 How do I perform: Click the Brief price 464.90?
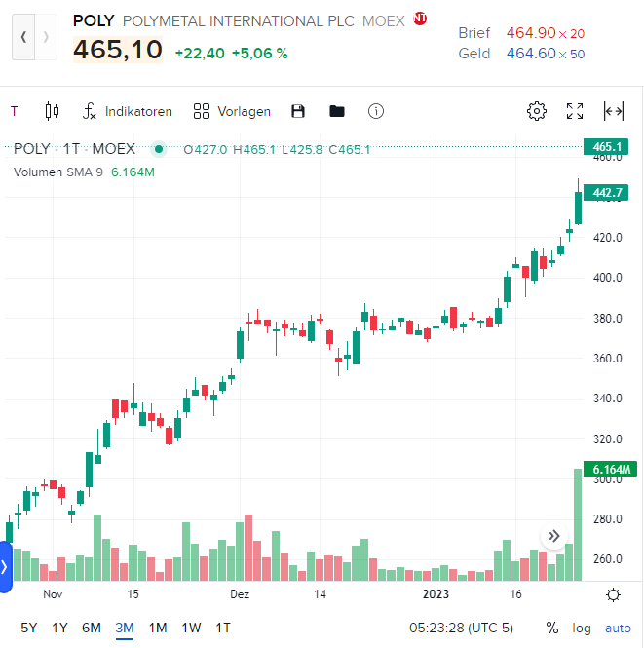(x=531, y=33)
